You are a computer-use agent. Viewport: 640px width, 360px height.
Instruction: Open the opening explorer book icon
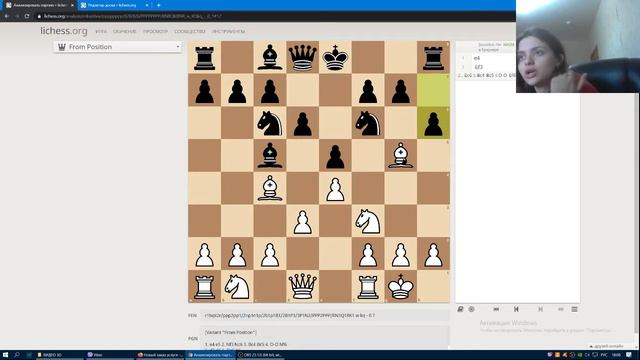(x=460, y=309)
